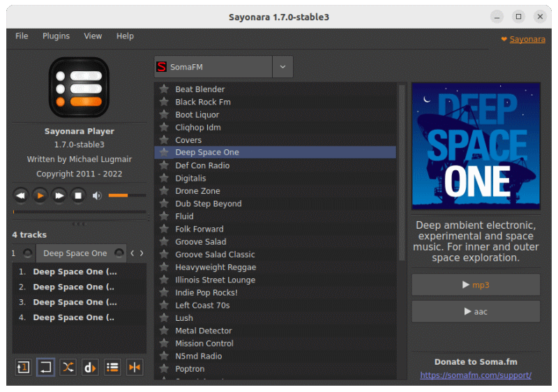Image resolution: width=558 pixels, height=392 pixels.
Task: Star the Indie Pop Rocks! station
Action: point(164,292)
